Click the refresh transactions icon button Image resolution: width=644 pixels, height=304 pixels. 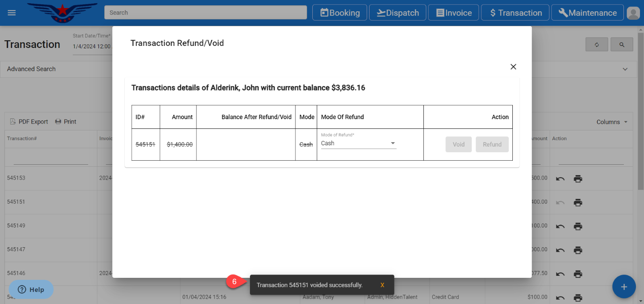coord(597,45)
